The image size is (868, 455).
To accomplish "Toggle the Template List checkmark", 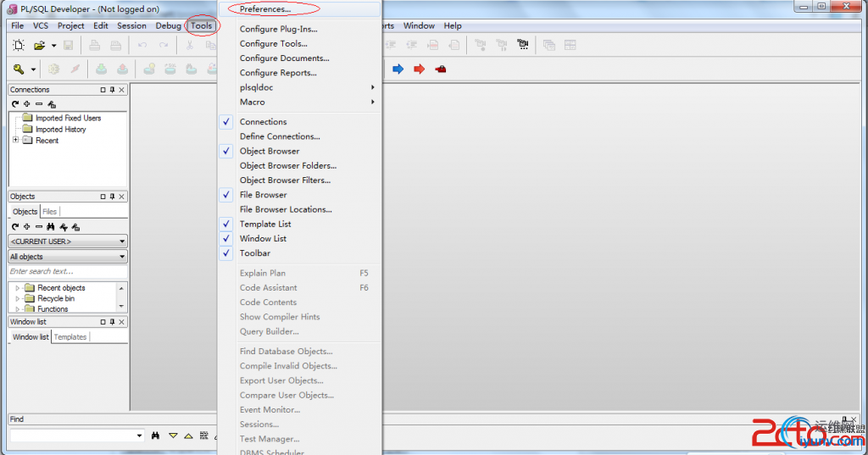I will (x=226, y=224).
